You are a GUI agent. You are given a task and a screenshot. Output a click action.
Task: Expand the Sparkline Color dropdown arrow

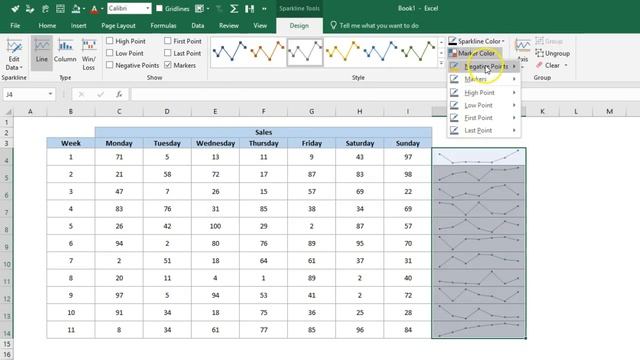503,41
